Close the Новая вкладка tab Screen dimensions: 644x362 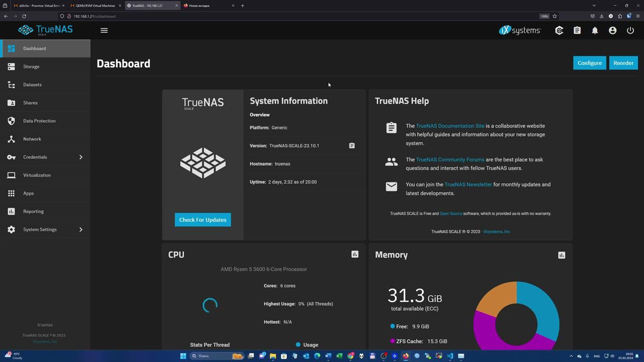(233, 6)
